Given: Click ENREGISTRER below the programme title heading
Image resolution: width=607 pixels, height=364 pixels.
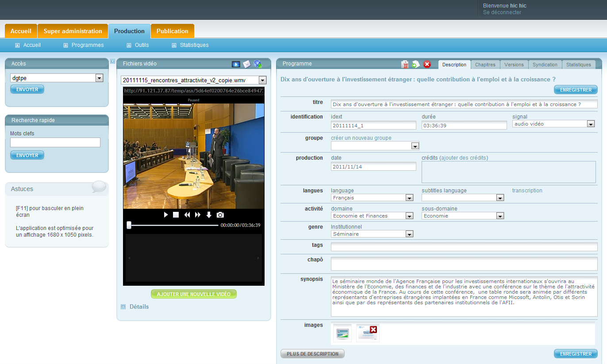Looking at the screenshot, I should 576,90.
